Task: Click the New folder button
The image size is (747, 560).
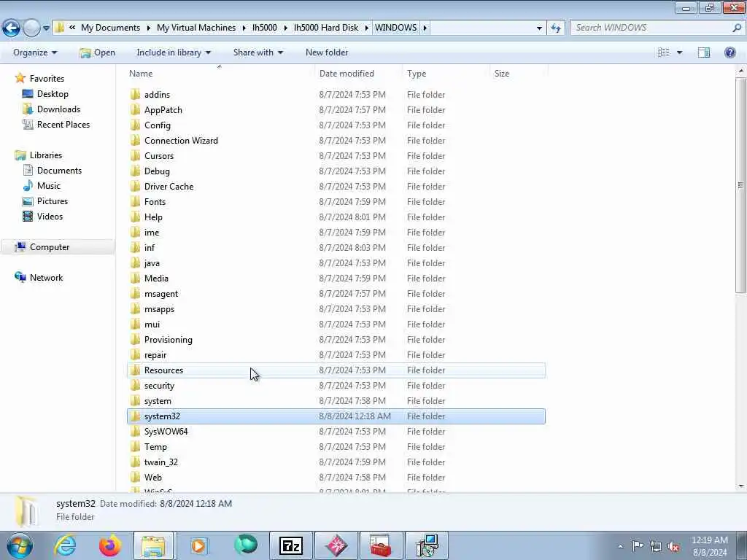Action: pos(327,52)
